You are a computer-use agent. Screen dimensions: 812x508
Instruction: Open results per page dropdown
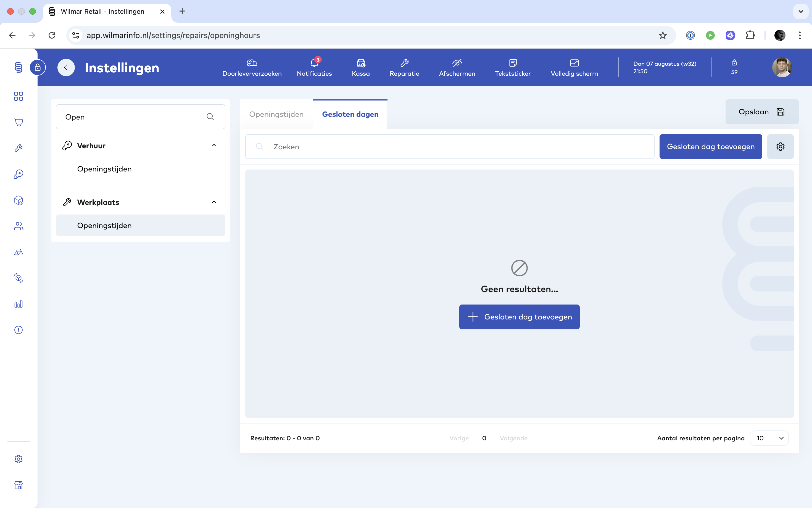(x=769, y=438)
